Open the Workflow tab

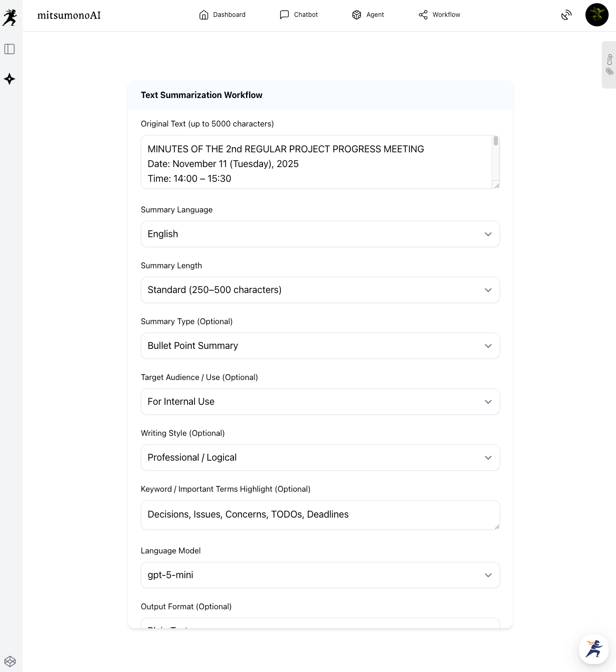pyautogui.click(x=439, y=15)
